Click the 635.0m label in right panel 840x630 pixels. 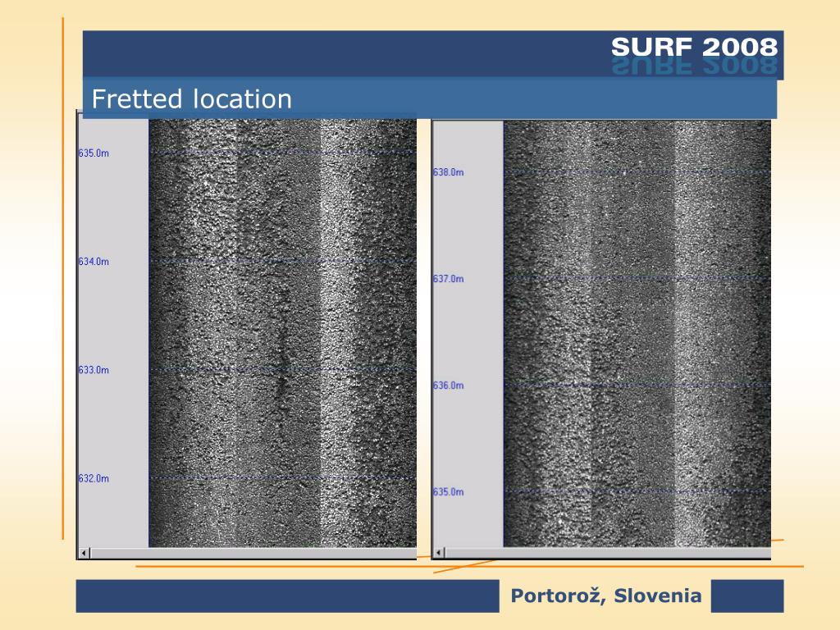click(449, 492)
